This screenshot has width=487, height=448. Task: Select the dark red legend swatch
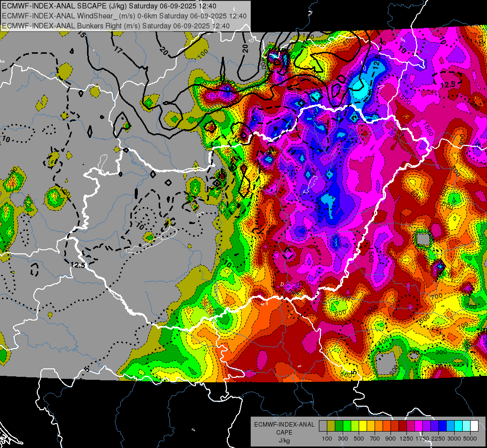click(x=402, y=426)
